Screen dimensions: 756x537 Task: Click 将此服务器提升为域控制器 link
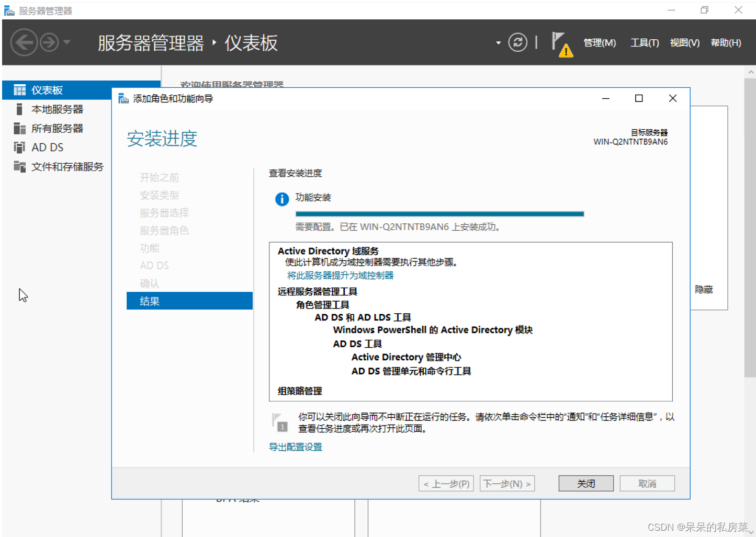(340, 276)
